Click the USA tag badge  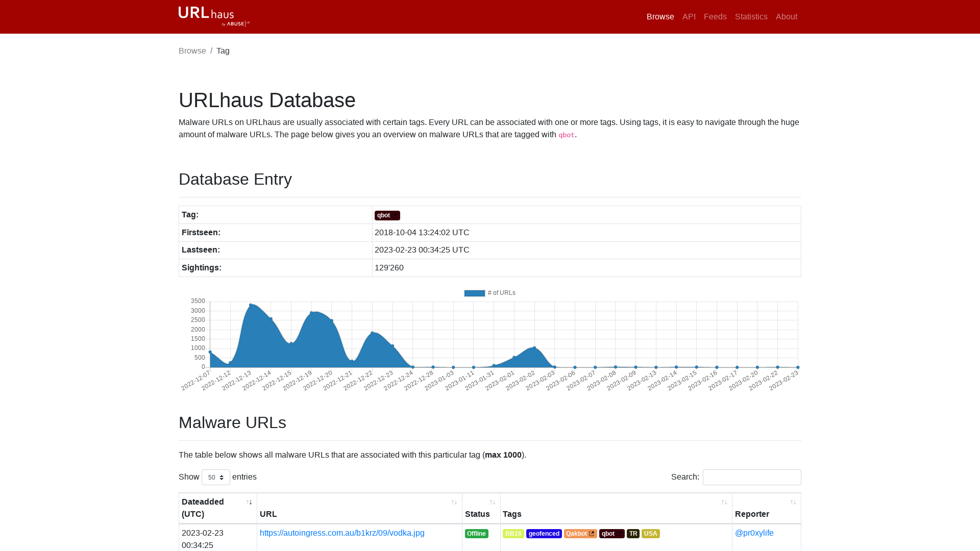click(651, 534)
